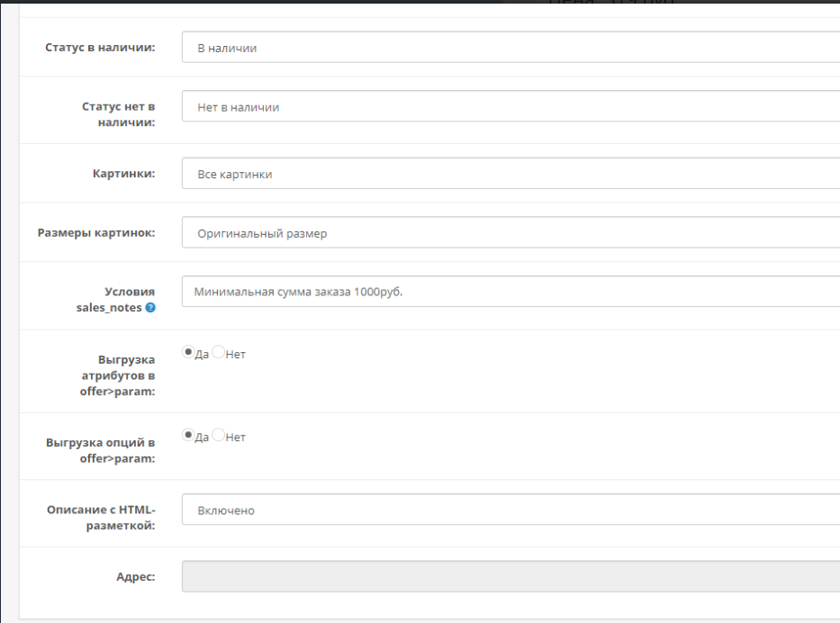Viewport: 840px width, 623px height.
Task: Open the "Нет в наличии" status dropdown
Action: click(x=510, y=106)
